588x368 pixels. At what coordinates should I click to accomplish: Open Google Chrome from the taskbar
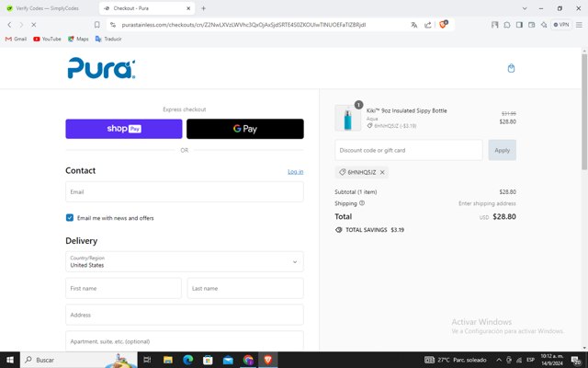pos(248,360)
